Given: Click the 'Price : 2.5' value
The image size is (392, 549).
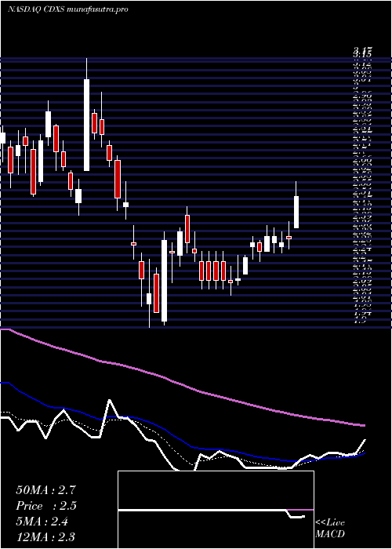Looking at the screenshot, I should (45, 506).
